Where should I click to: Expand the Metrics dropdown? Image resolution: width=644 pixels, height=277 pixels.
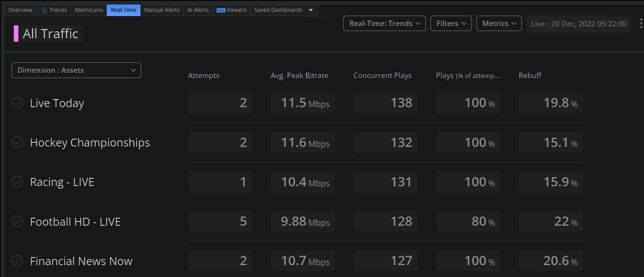coord(499,24)
